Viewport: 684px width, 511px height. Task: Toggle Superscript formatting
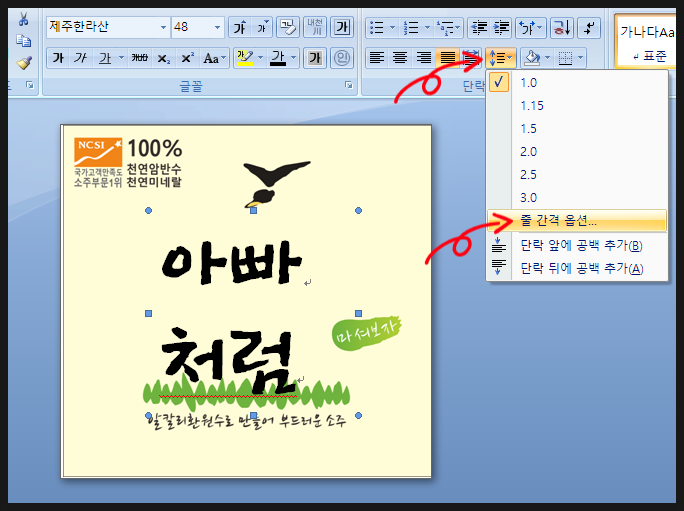pos(188,58)
